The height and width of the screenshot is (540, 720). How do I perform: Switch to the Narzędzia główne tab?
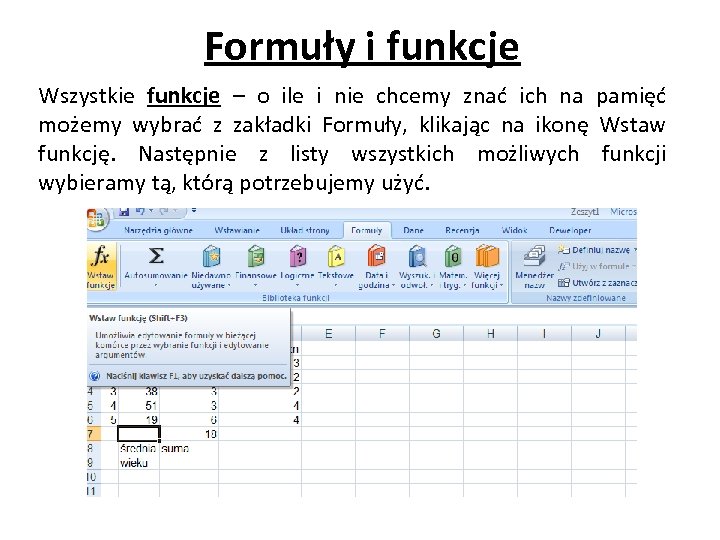pos(158,231)
